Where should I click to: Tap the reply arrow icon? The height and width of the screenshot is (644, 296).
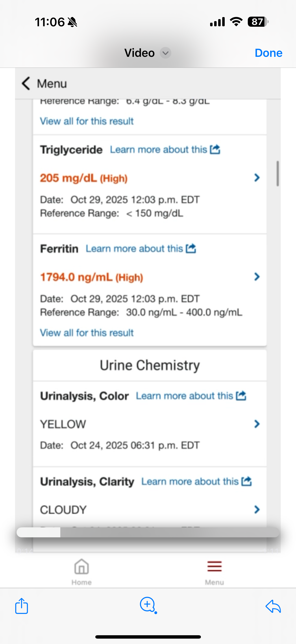pyautogui.click(x=273, y=606)
